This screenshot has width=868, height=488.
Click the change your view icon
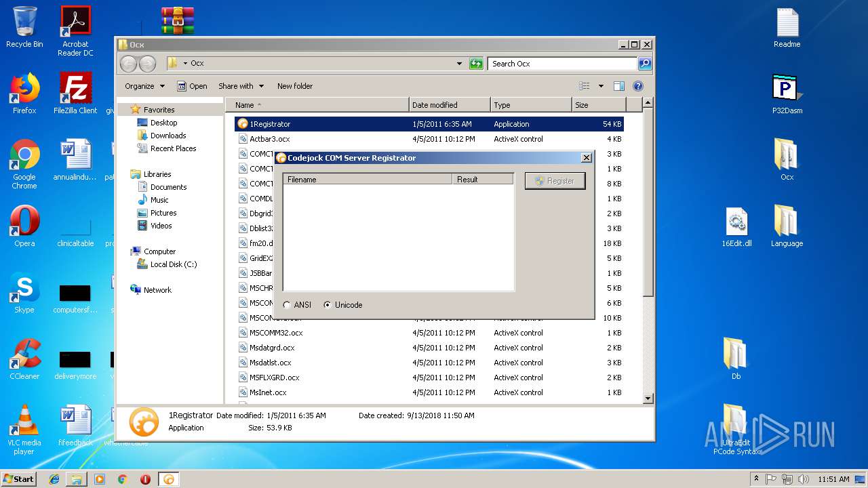click(585, 86)
